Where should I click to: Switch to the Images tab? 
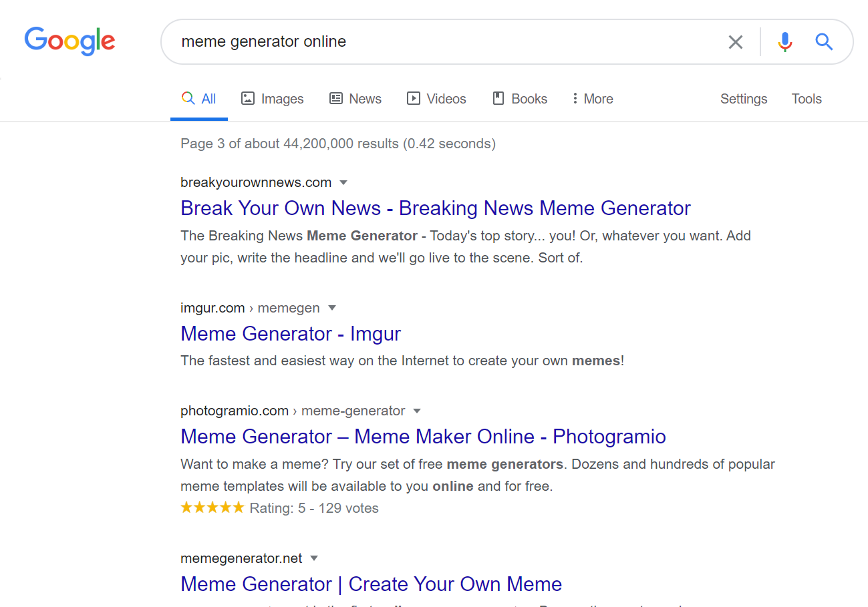[x=273, y=99]
